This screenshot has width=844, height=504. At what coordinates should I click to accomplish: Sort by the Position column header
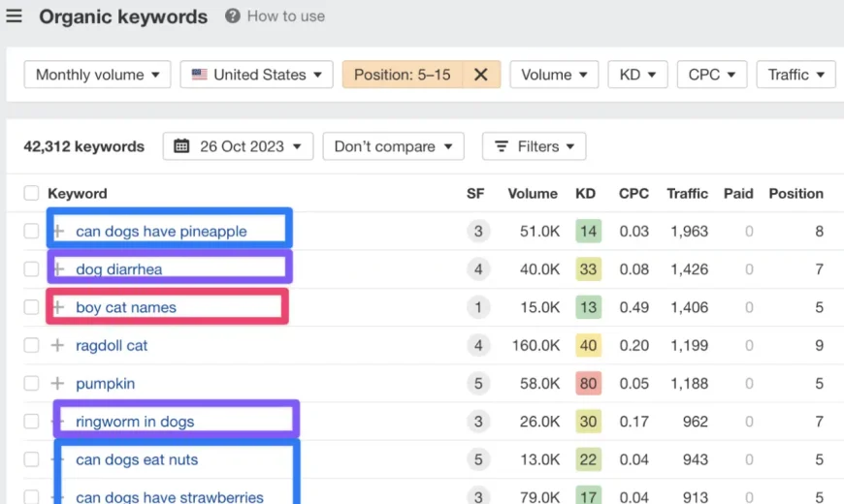(x=795, y=194)
